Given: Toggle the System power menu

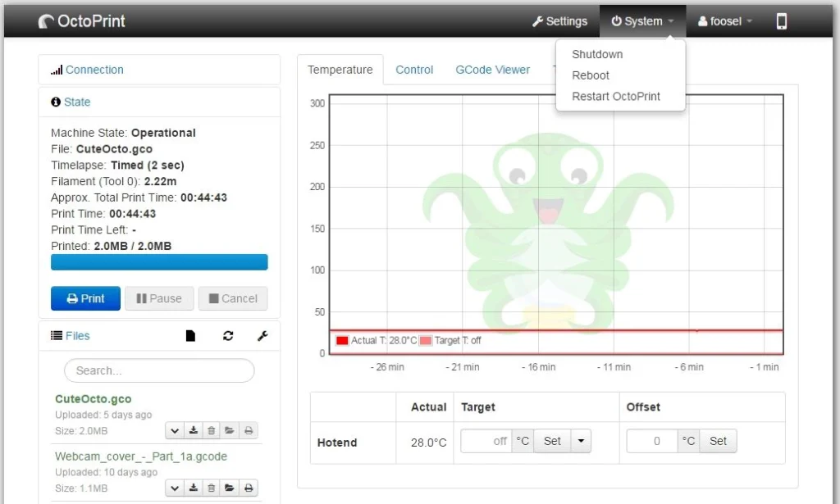Looking at the screenshot, I should (x=641, y=20).
